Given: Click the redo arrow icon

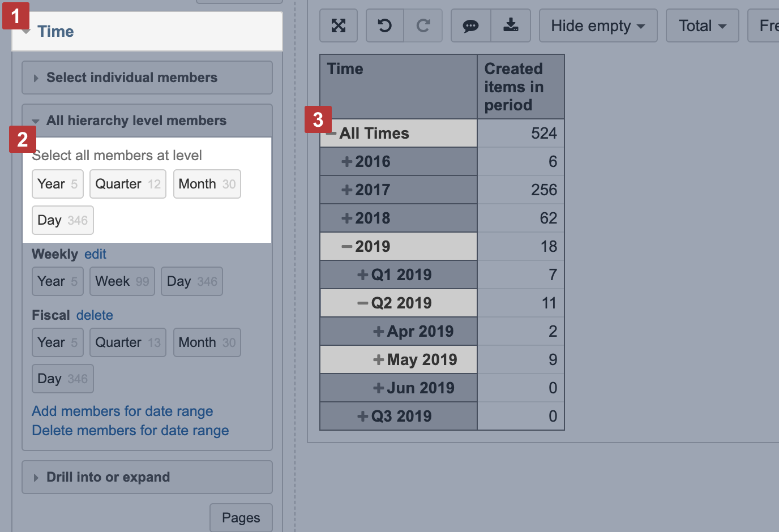Looking at the screenshot, I should point(423,25).
